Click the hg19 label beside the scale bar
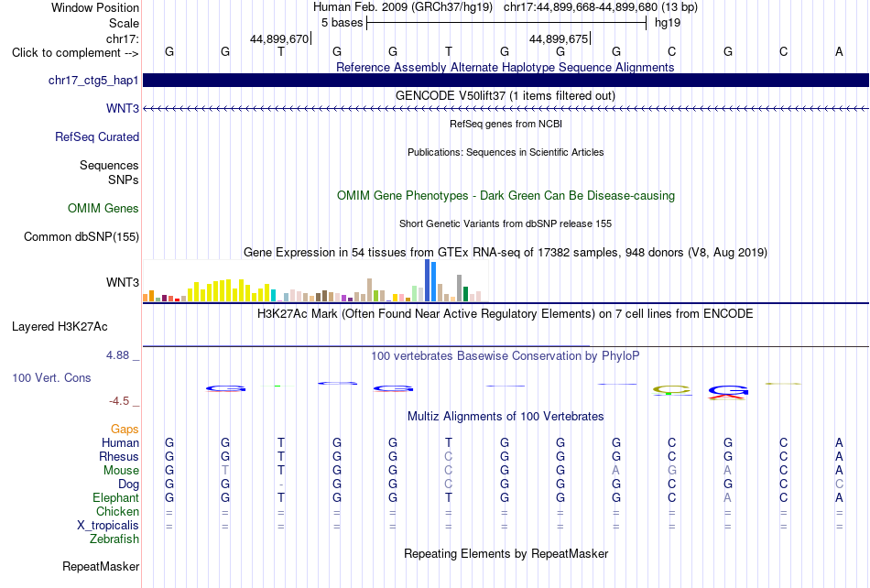Screen dimensions: 870x588 tap(668, 23)
